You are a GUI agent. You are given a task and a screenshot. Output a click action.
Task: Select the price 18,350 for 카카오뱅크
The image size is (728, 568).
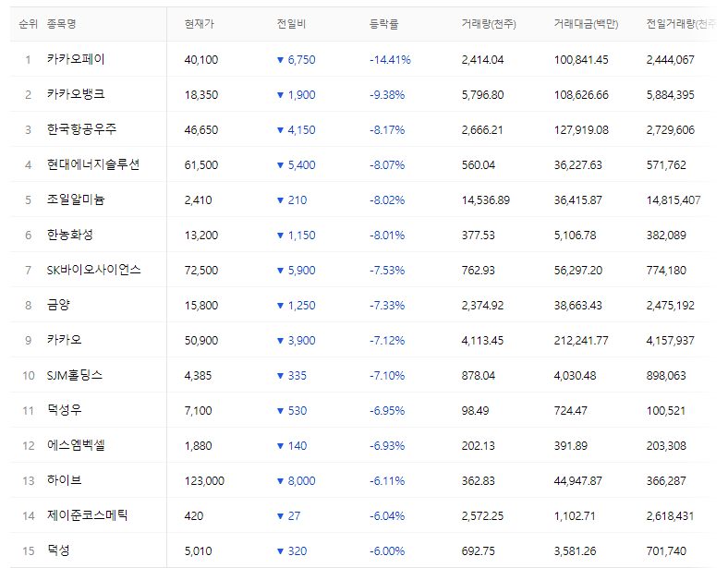[201, 94]
